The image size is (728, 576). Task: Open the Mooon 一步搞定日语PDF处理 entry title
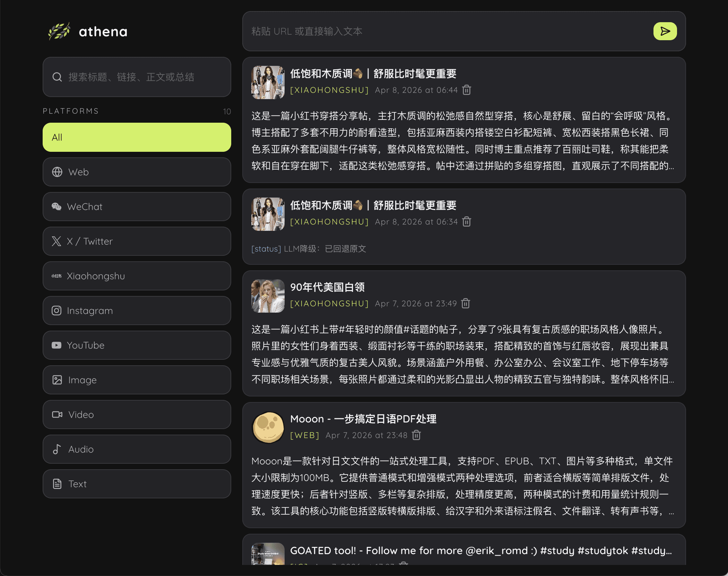(363, 419)
